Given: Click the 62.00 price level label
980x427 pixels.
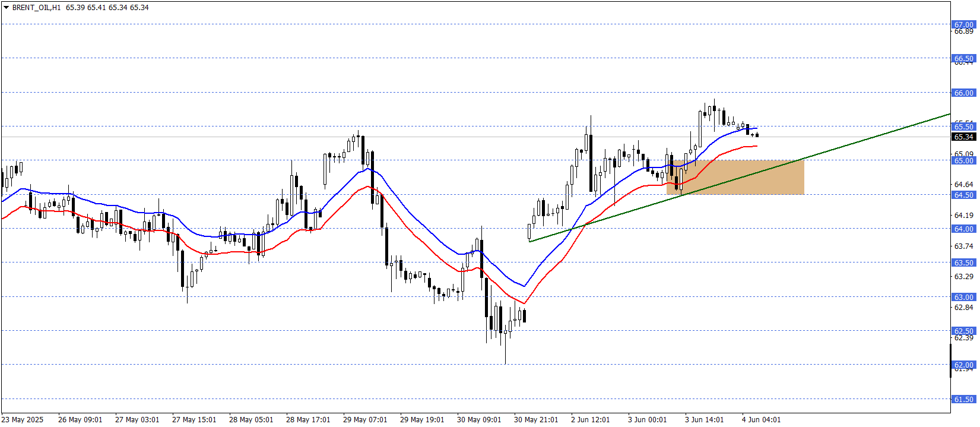Looking at the screenshot, I should (964, 365).
